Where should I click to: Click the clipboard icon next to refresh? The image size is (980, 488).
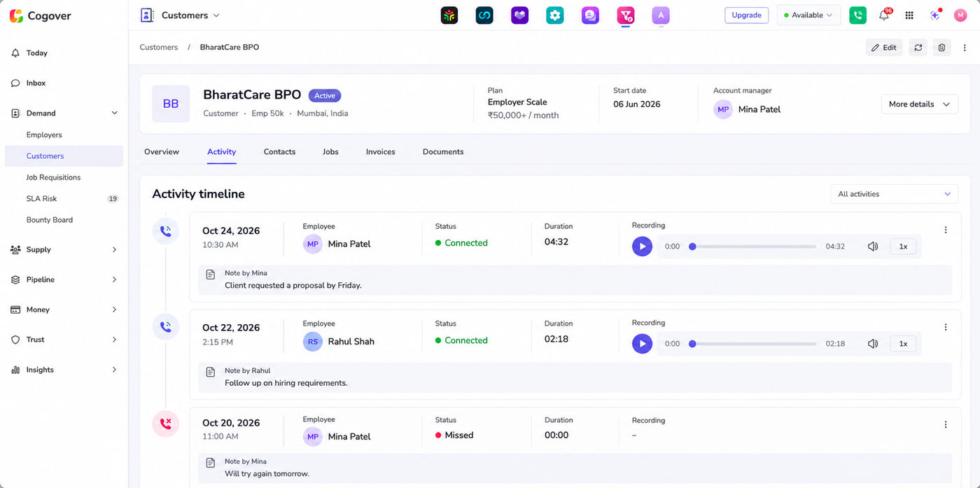coord(941,48)
